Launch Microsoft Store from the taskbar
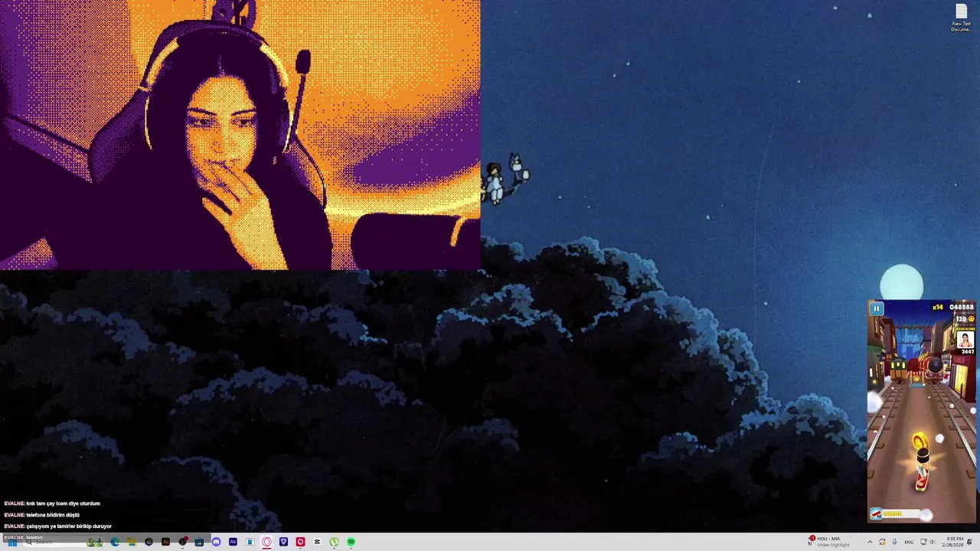 tap(199, 542)
